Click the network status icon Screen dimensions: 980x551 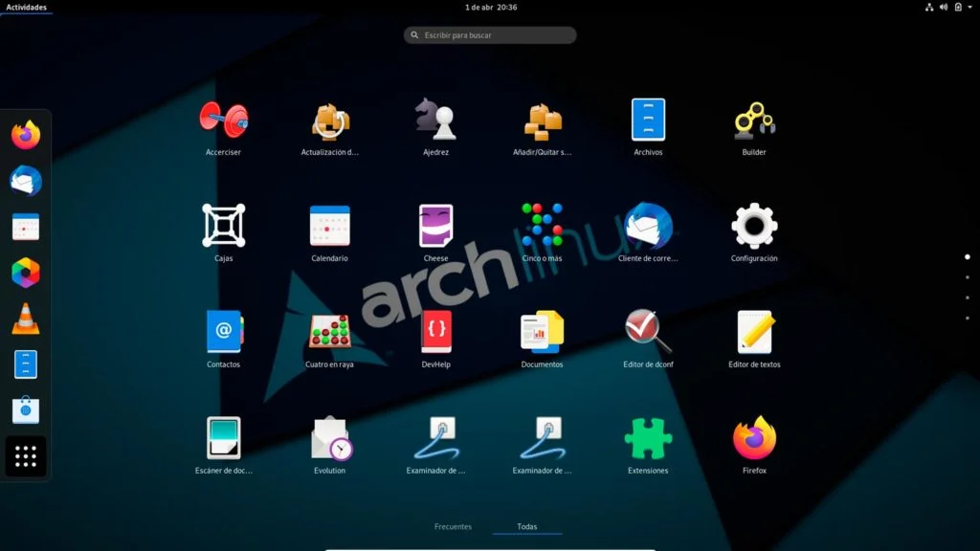pos(929,8)
